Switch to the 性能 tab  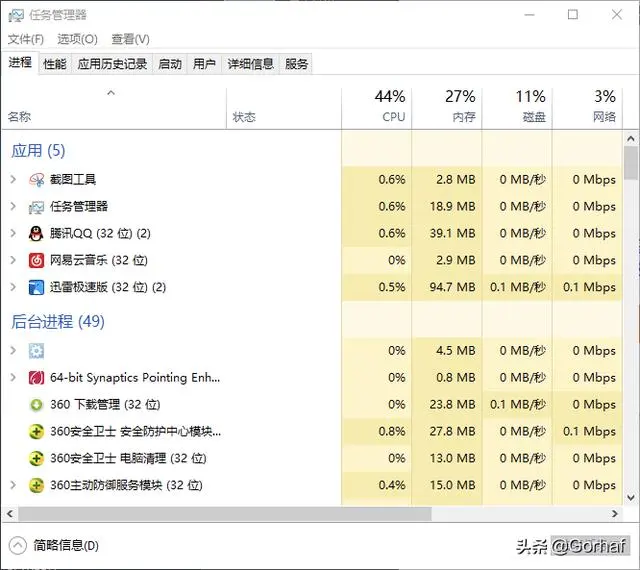click(55, 64)
